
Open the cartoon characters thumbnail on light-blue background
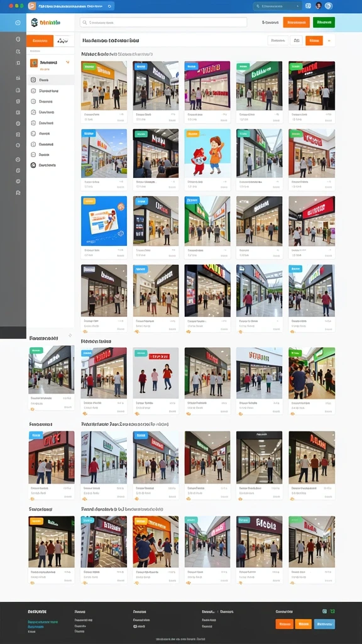coord(207,153)
